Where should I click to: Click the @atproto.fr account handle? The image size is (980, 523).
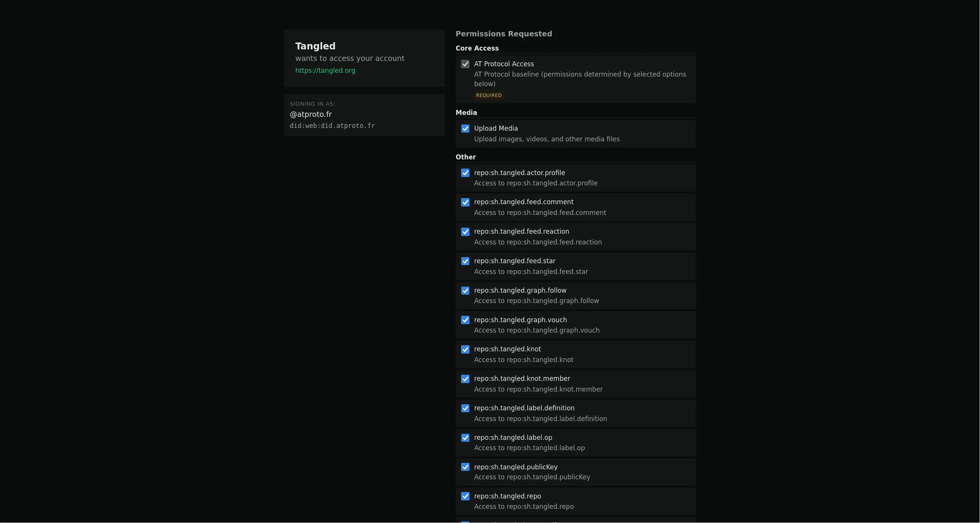tap(311, 114)
